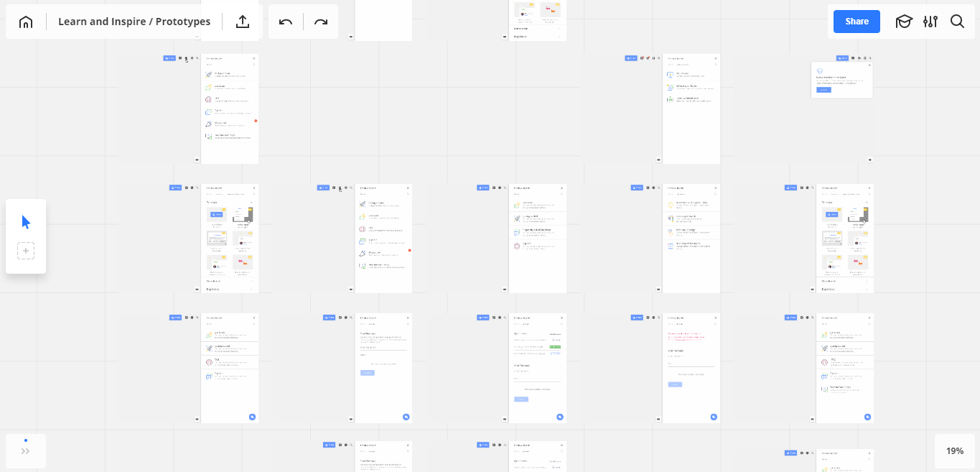Select the cursor pointer tool
This screenshot has width=980, height=472.
(26, 222)
